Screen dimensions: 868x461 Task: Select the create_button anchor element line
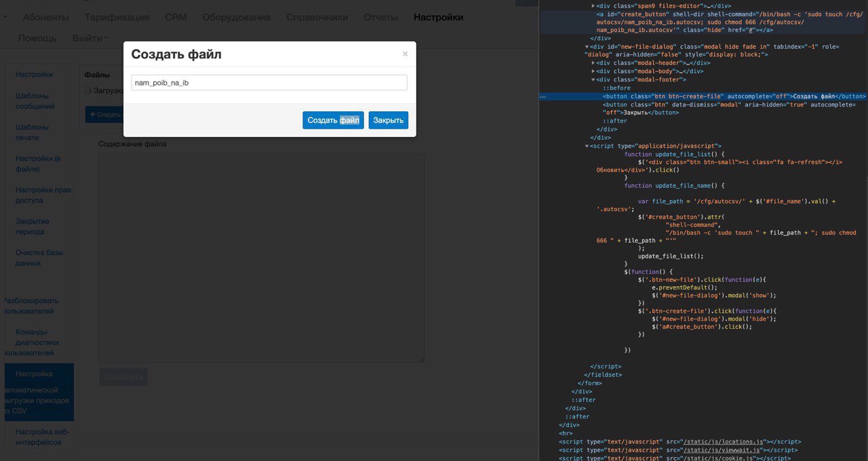click(702, 22)
